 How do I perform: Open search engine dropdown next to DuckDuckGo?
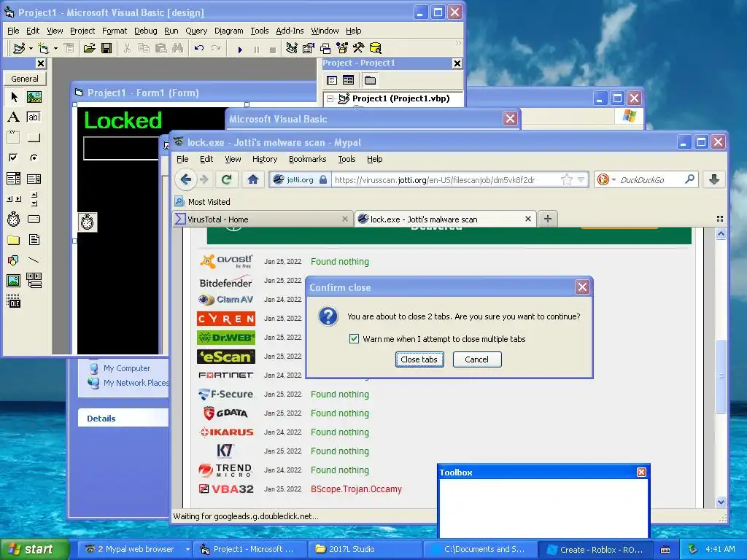[614, 179]
